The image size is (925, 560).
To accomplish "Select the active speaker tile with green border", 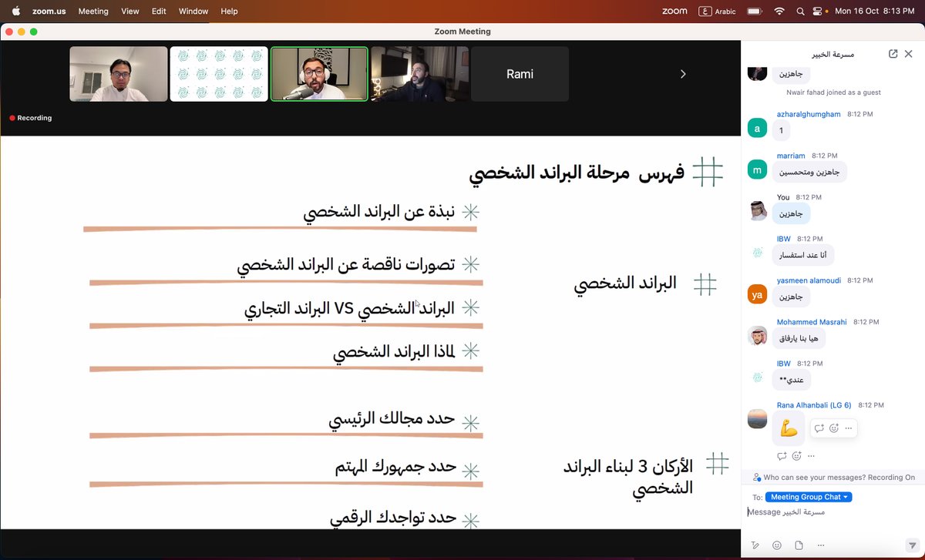I will click(319, 74).
